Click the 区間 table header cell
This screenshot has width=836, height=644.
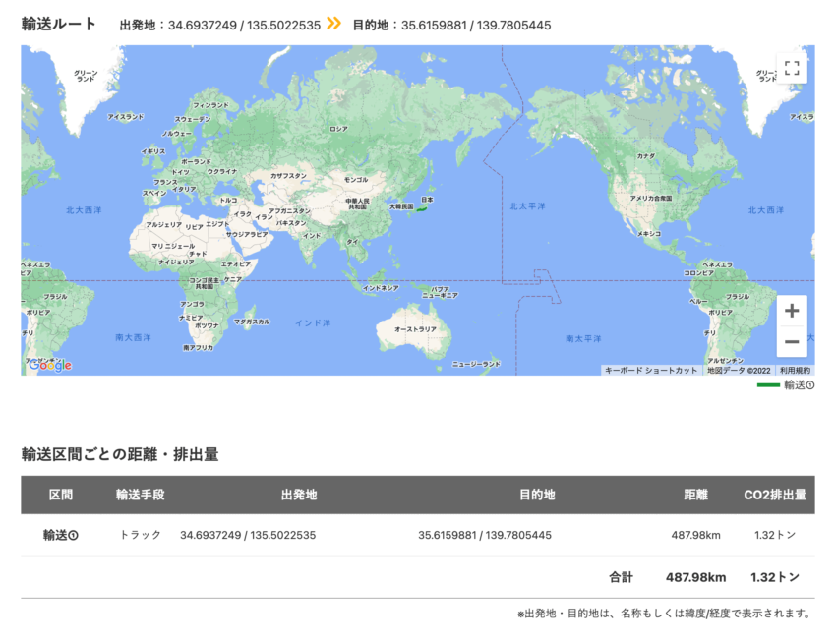(63, 496)
